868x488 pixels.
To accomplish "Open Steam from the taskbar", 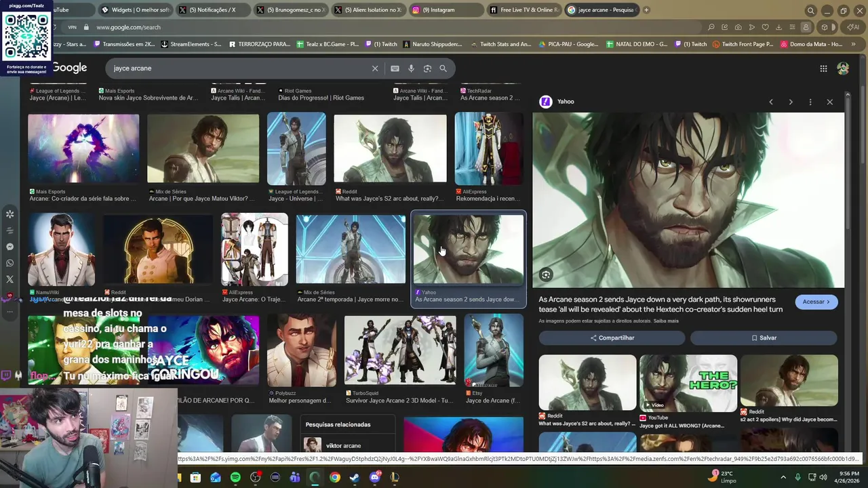I will (x=355, y=477).
